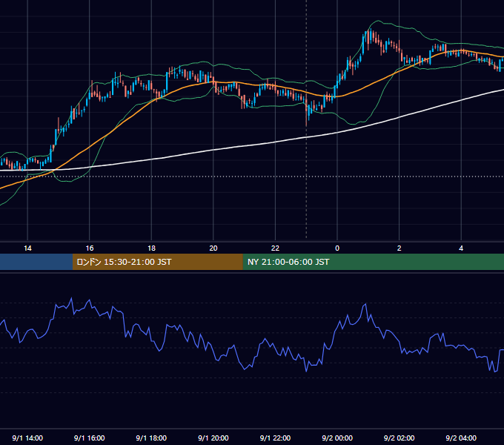
Task: Click the 9/2 02:00 date label
Action: coord(399,438)
